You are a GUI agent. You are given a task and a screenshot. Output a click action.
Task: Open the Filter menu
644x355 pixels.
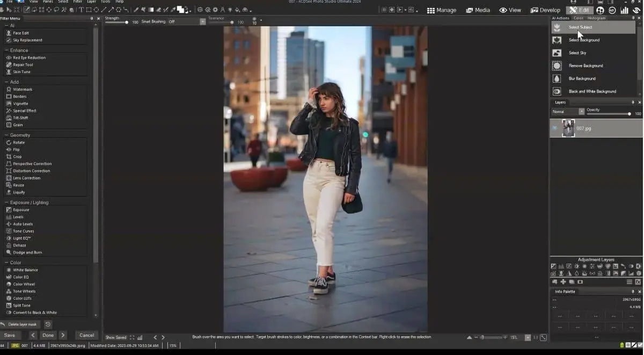tap(78, 2)
